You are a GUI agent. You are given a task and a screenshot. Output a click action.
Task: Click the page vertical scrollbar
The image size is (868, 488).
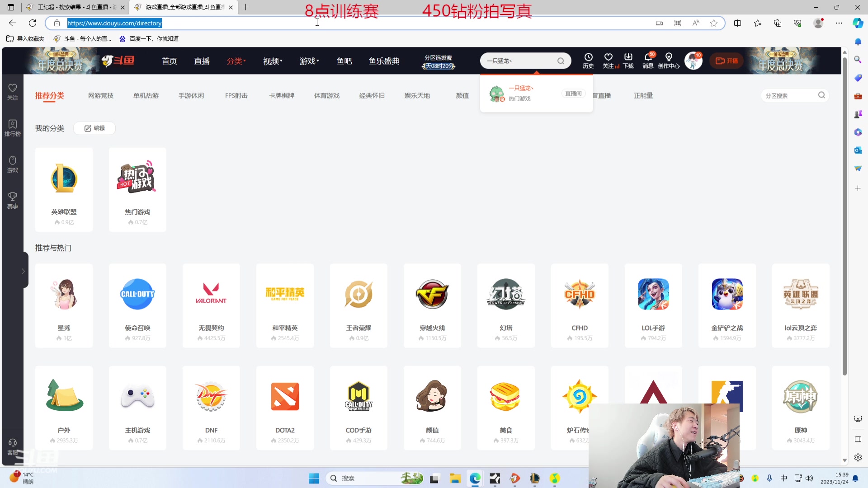click(x=844, y=217)
